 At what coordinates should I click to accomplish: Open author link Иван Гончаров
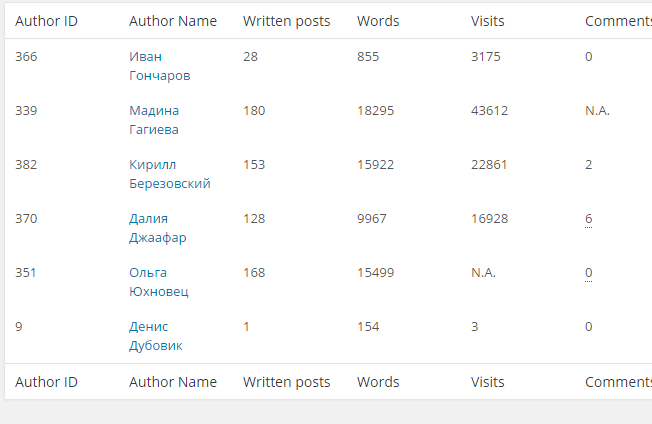(x=160, y=66)
